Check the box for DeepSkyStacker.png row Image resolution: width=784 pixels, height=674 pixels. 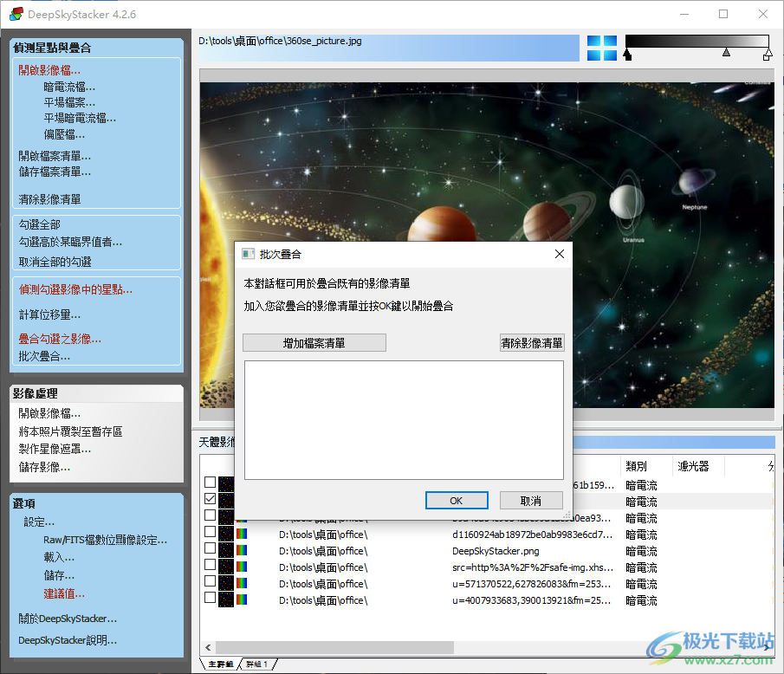click(210, 548)
